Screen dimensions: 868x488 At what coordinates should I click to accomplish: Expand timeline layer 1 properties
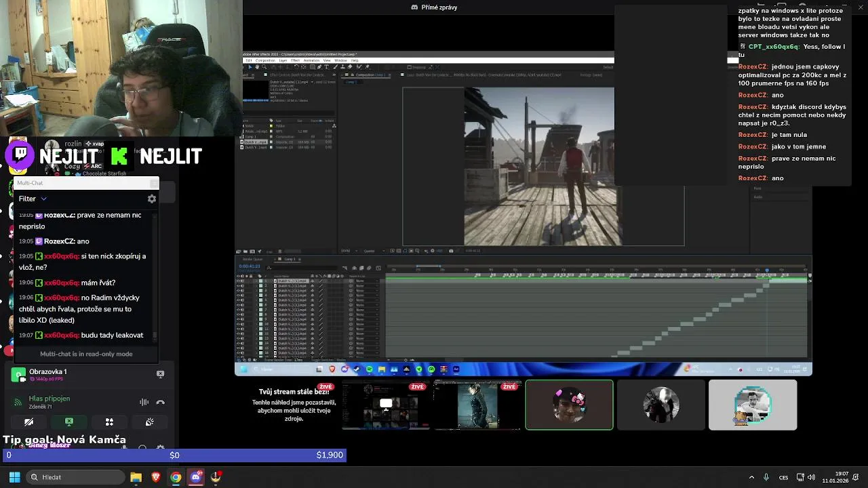point(257,281)
